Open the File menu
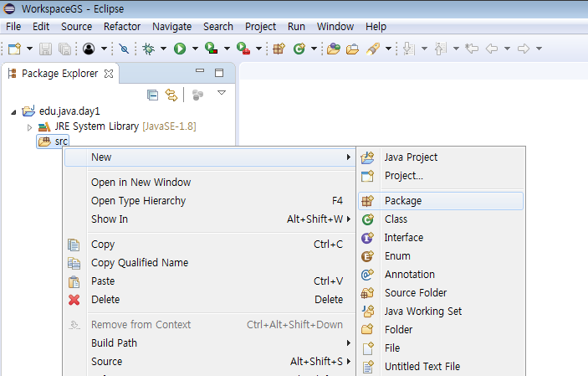 [x=13, y=27]
